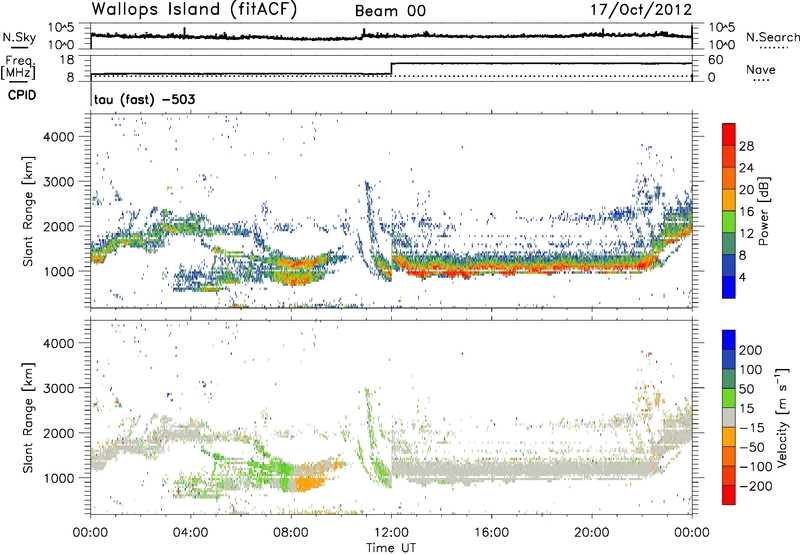Click the light green segment of velocity colorbar
The image size is (800, 554).
[729, 398]
